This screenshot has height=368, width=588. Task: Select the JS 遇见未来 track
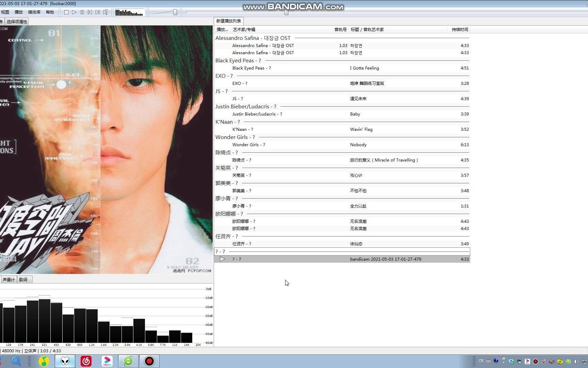click(342, 99)
